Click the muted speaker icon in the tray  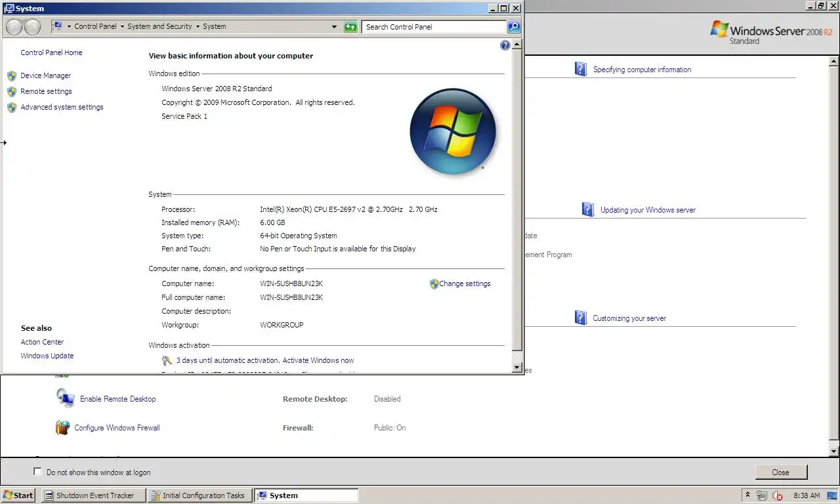[778, 495]
